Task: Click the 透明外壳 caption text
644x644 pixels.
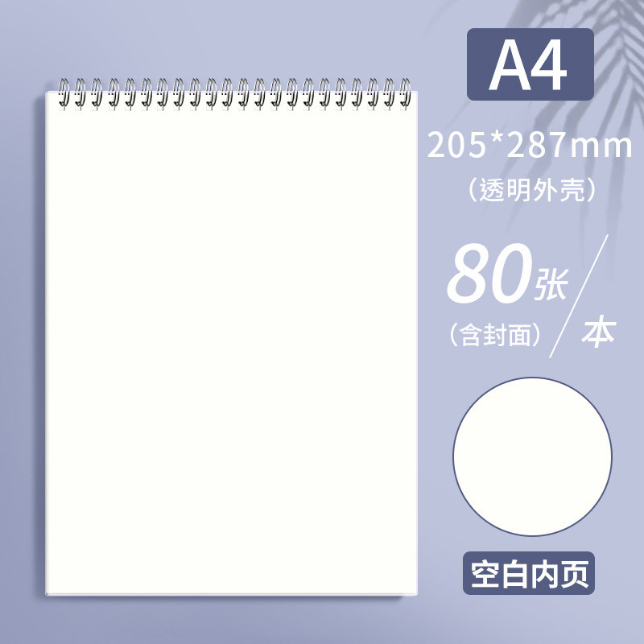Action: pos(531,189)
